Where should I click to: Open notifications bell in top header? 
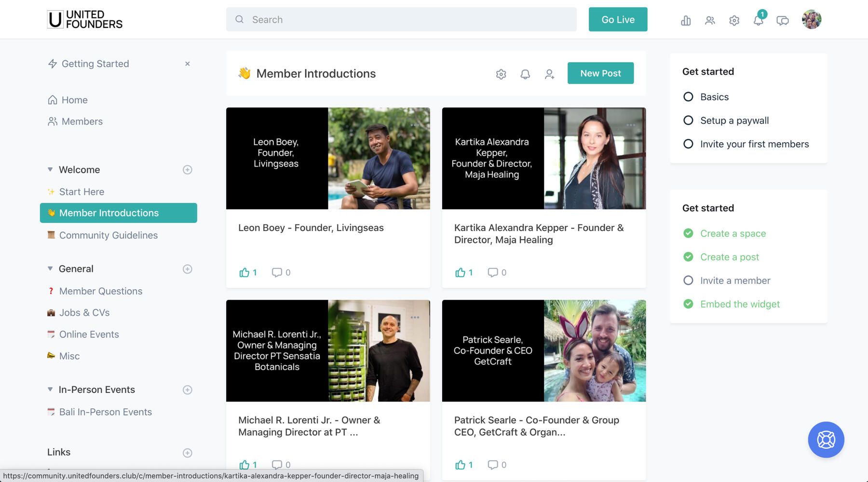pos(758,20)
